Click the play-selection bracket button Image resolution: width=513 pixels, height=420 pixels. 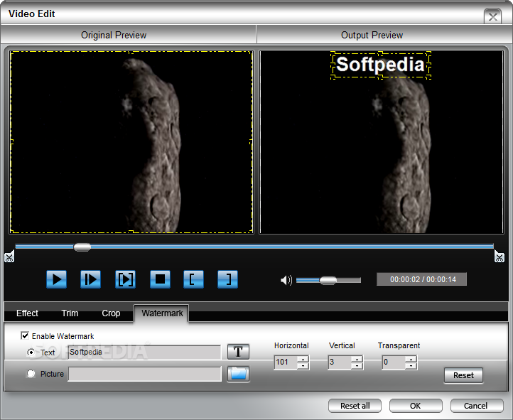(125, 279)
